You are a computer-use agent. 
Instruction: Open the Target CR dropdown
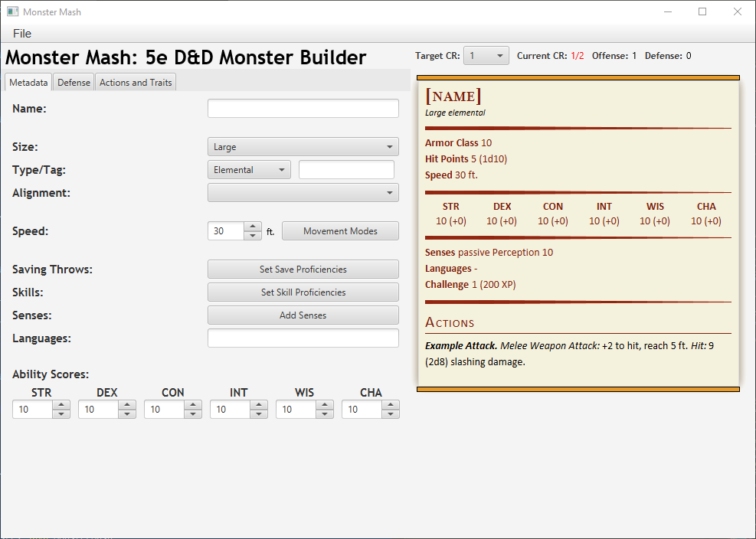point(486,56)
